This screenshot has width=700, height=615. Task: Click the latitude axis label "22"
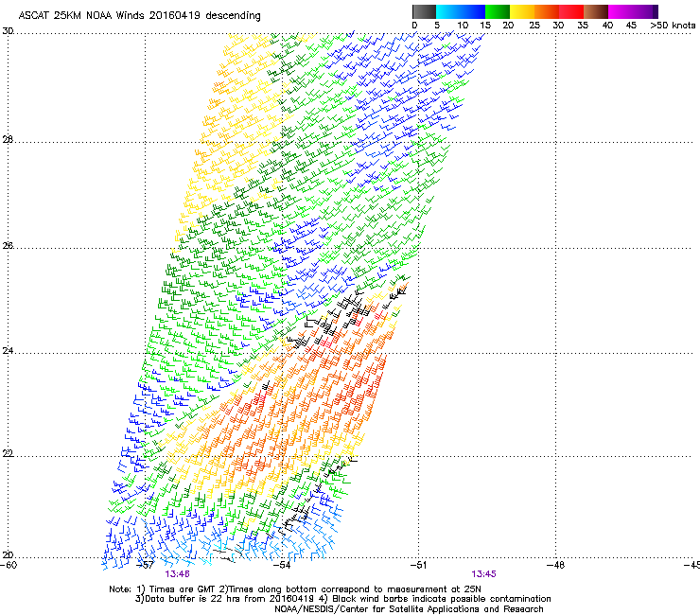tap(8, 454)
